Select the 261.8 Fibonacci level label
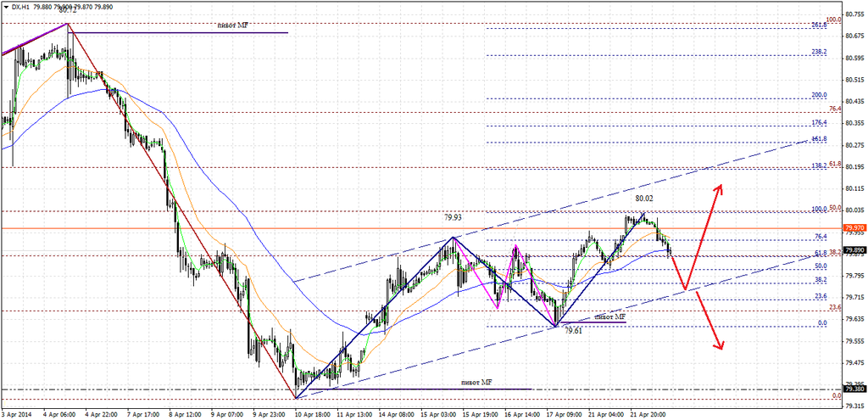This screenshot has width=868, height=420. (820, 25)
